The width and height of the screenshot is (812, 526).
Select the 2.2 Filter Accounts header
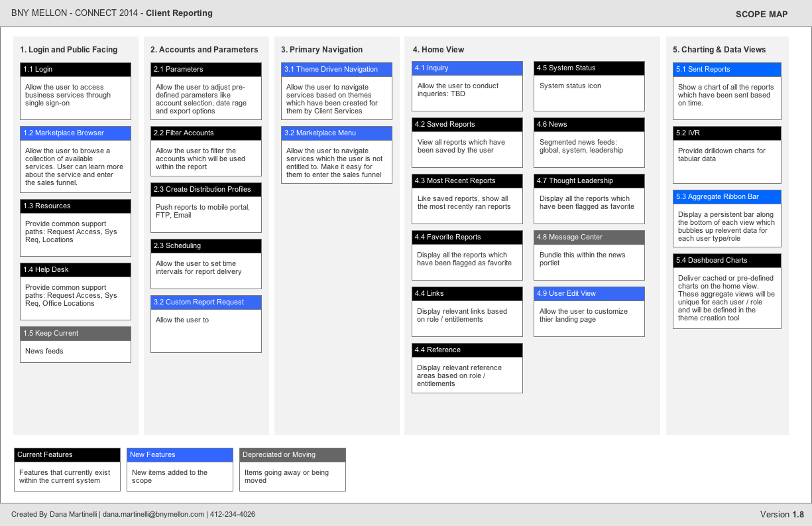(x=206, y=133)
